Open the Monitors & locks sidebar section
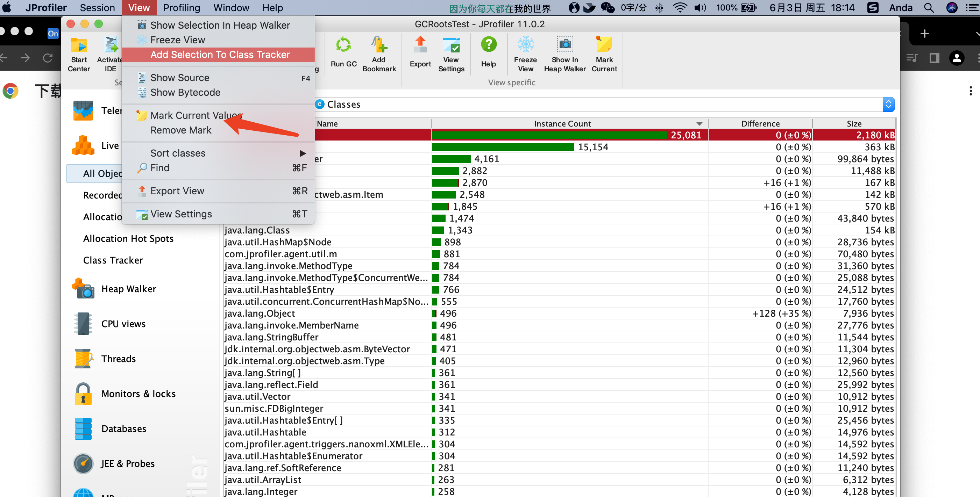 click(x=125, y=394)
